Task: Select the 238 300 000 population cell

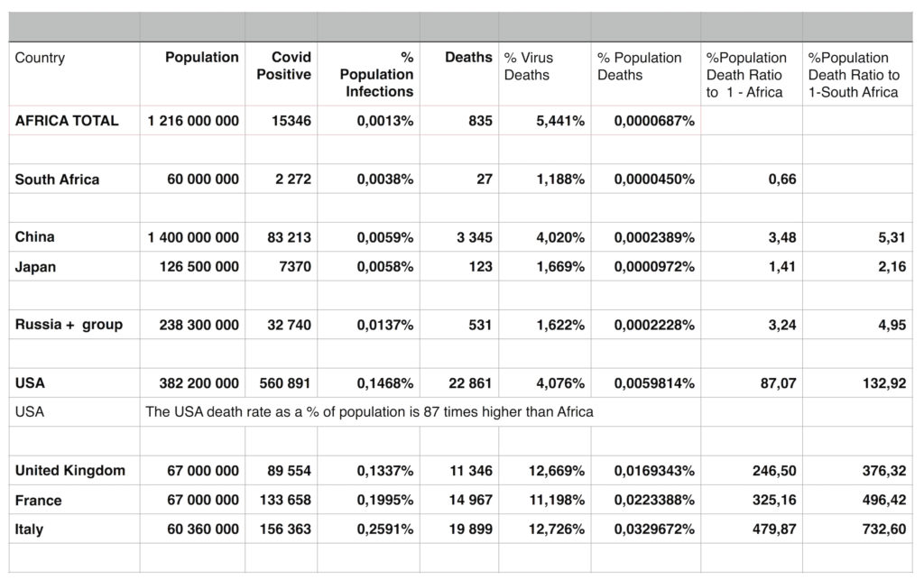Action: pos(192,325)
